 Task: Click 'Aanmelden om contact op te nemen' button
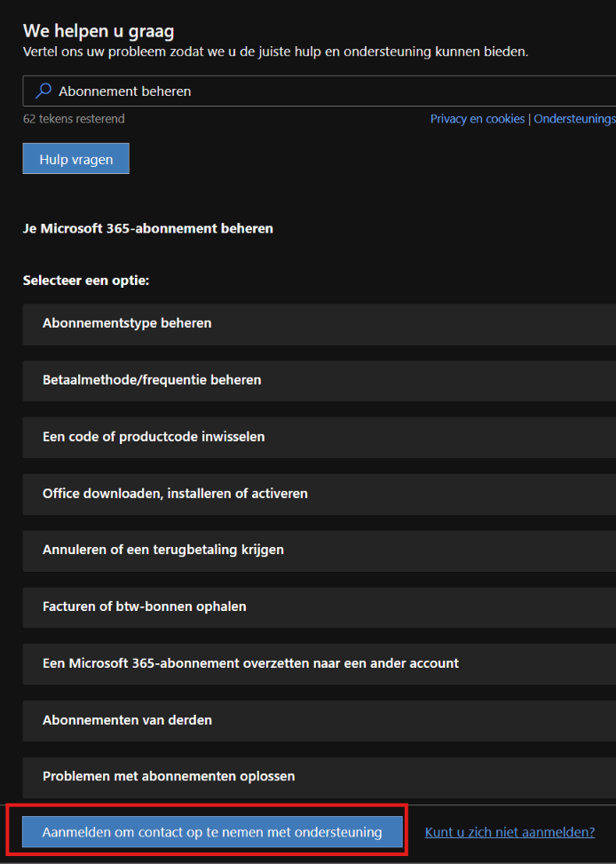[212, 831]
